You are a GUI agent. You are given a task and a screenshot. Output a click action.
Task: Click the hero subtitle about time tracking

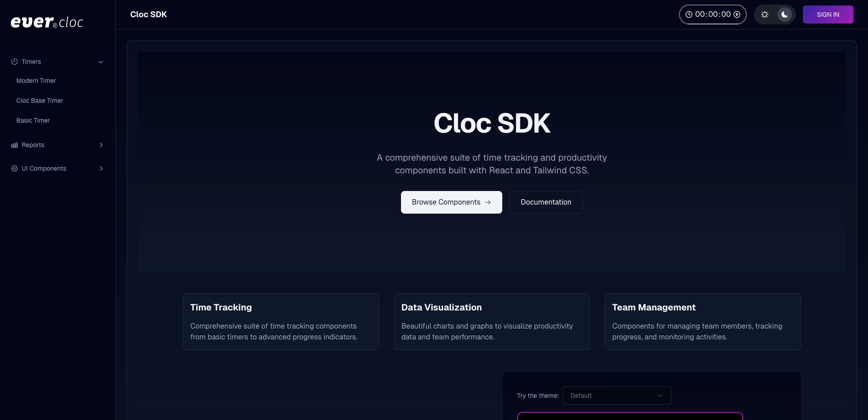492,164
